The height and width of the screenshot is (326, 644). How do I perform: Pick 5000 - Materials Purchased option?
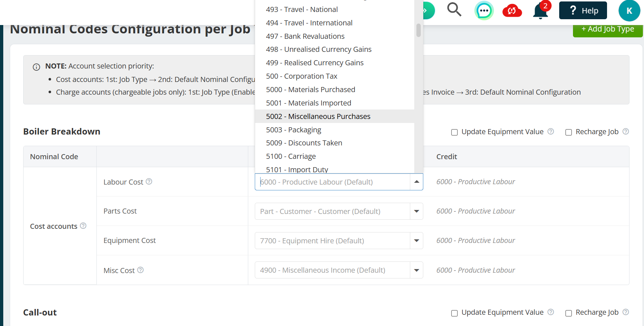pos(335,90)
